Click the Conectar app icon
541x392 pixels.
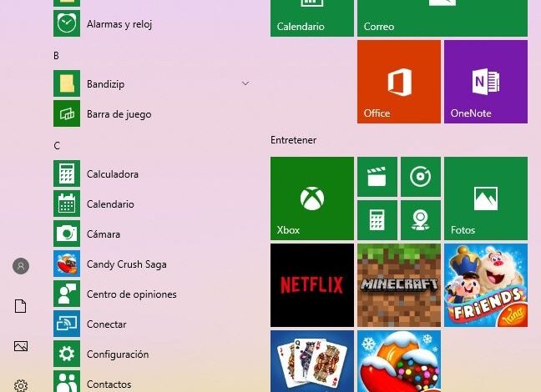tap(67, 324)
